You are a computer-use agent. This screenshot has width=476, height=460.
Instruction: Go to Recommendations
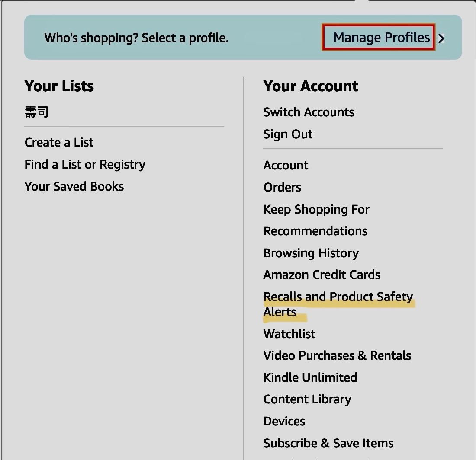coord(315,231)
